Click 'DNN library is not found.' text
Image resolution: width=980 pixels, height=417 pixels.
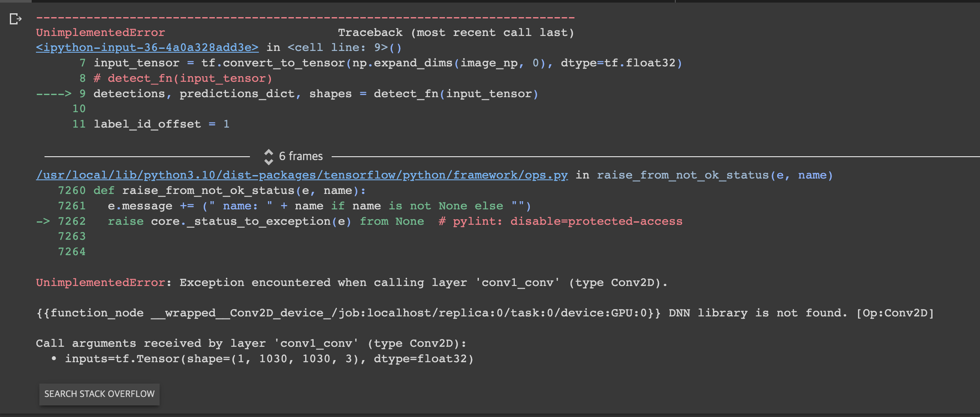pos(758,313)
